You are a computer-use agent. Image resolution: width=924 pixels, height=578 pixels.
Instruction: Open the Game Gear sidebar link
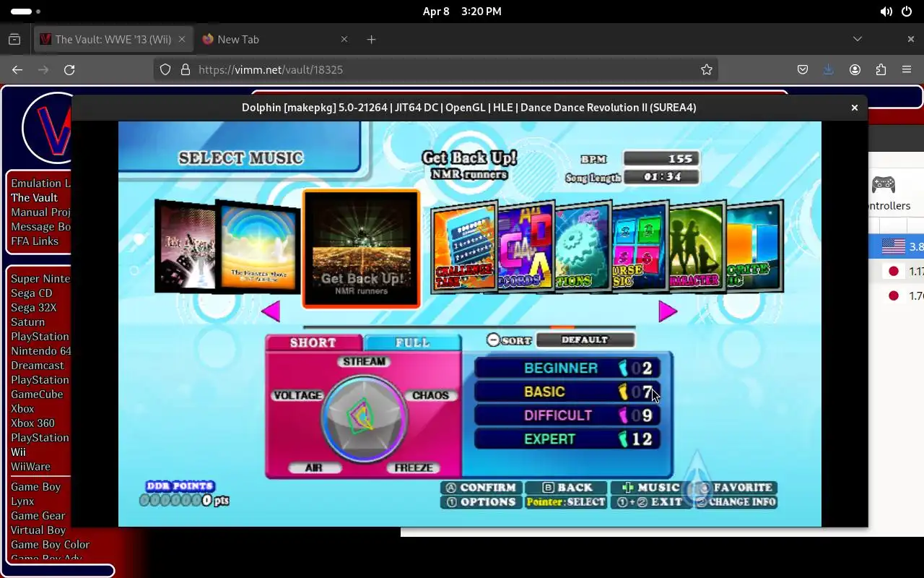click(38, 515)
